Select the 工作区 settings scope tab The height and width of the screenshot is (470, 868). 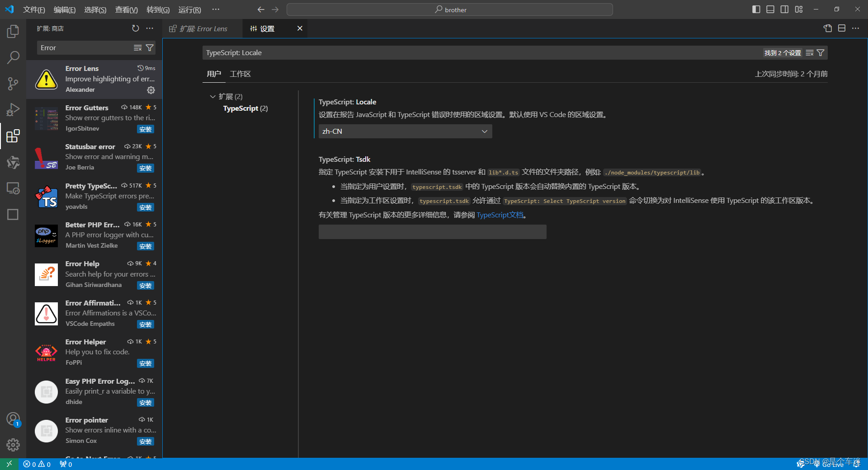click(x=240, y=74)
